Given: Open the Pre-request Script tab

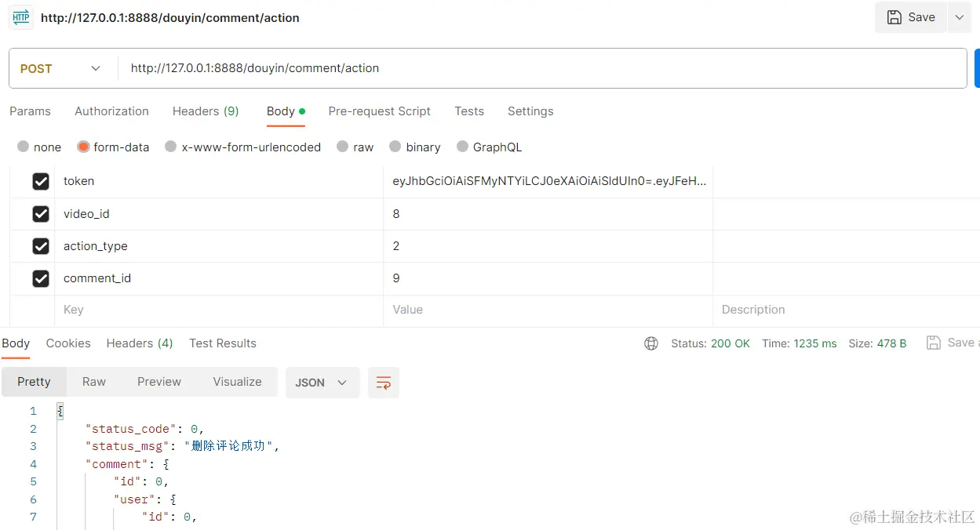Looking at the screenshot, I should click(380, 111).
